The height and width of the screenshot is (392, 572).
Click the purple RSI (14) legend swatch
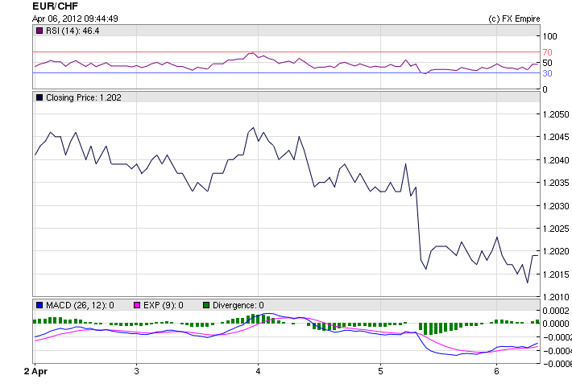[39, 31]
